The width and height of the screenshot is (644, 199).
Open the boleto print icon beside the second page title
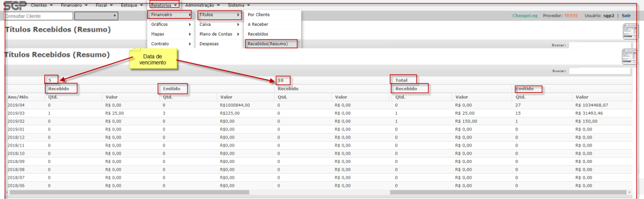[630, 57]
